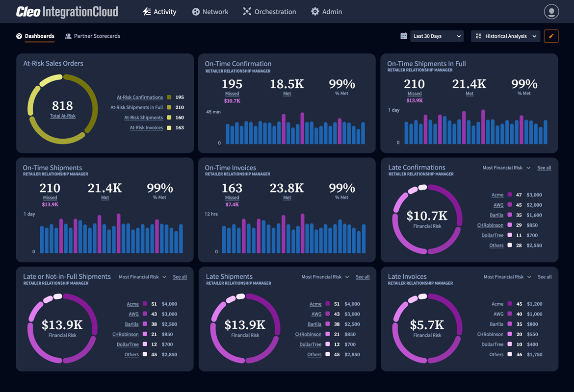Viewport: 574px width, 392px height.
Task: Open CHRobinson in Late or Not-in-Full Shipments
Action: (126, 334)
